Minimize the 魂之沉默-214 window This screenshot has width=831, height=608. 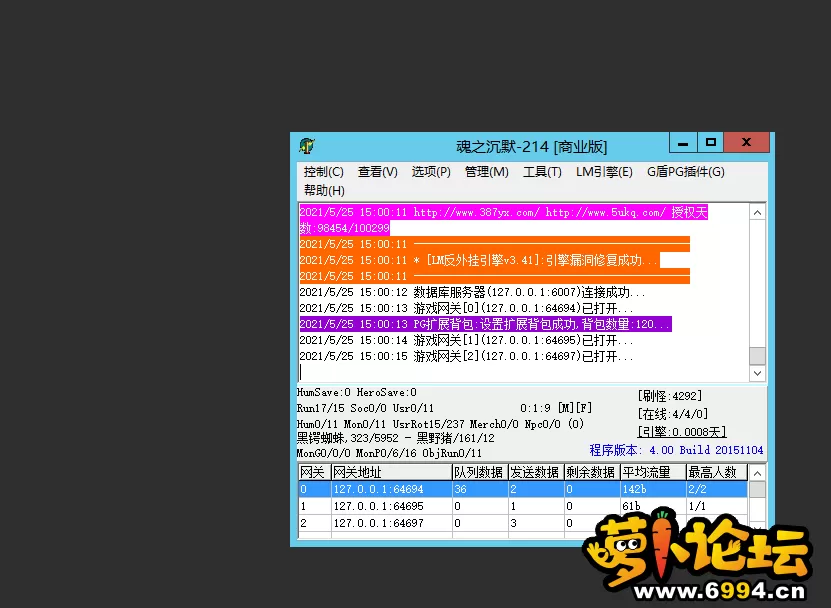tap(683, 143)
